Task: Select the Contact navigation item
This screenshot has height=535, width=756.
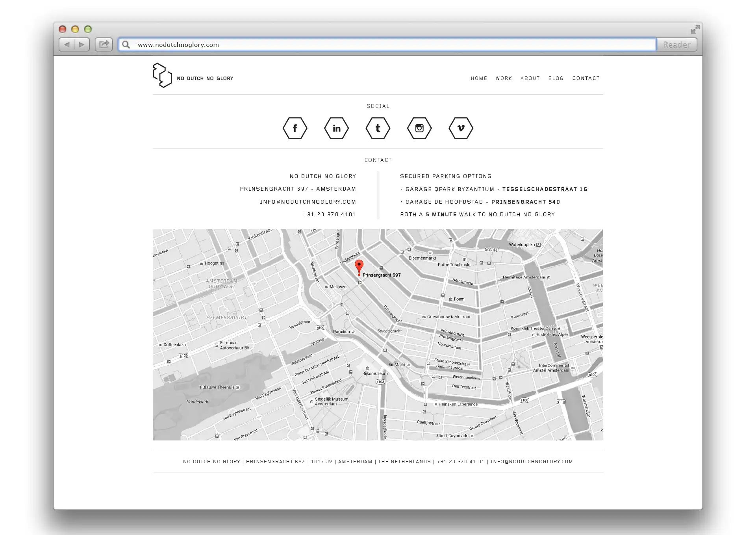Action: (x=586, y=78)
